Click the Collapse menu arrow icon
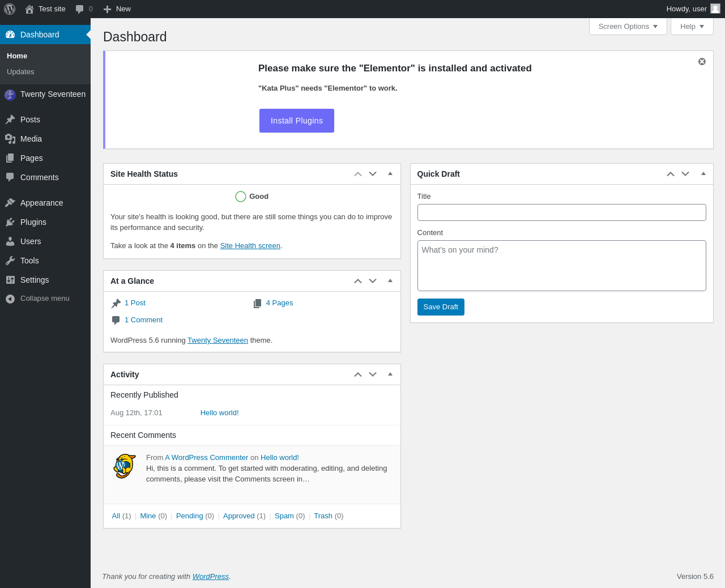 pyautogui.click(x=10, y=299)
